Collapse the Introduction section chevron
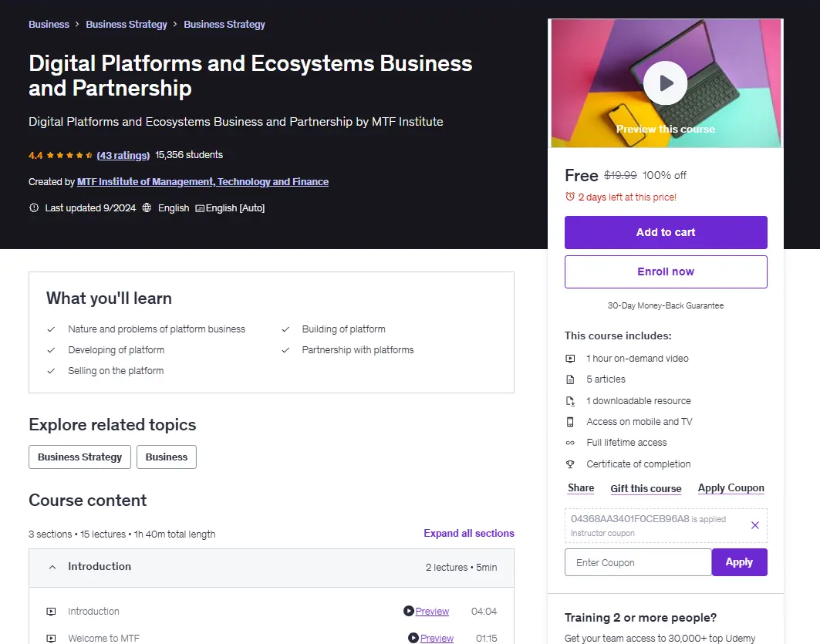Image resolution: width=820 pixels, height=644 pixels. pyautogui.click(x=52, y=567)
